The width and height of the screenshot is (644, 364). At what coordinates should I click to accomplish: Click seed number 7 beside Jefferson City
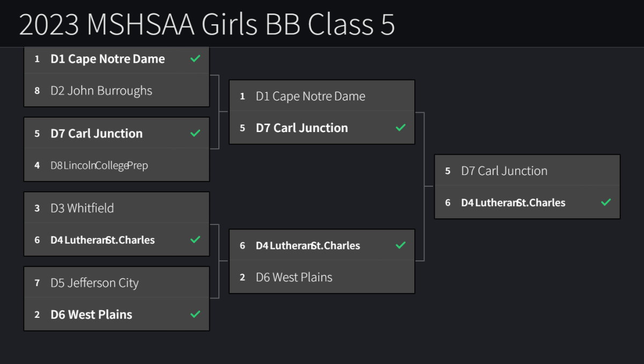click(x=37, y=283)
